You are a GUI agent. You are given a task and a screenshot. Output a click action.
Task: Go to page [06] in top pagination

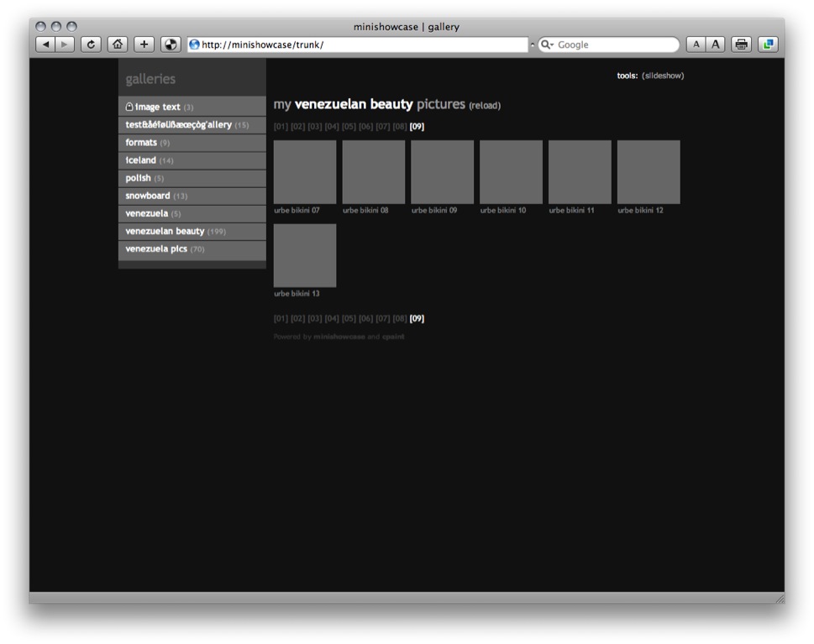coord(366,126)
